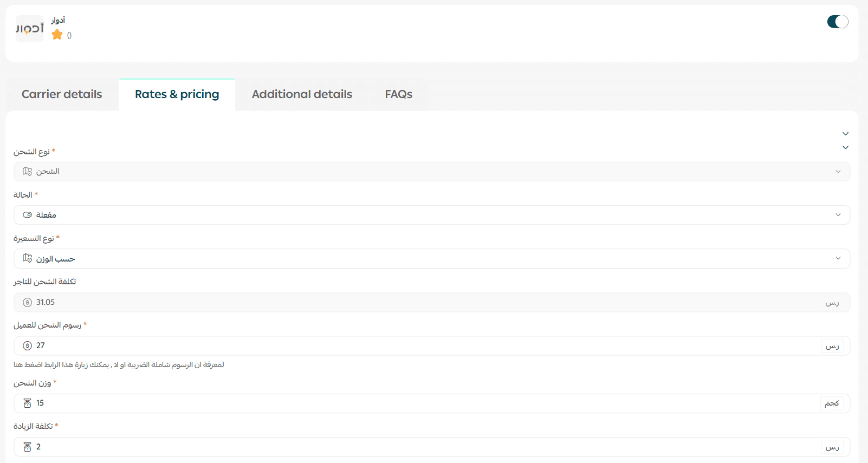
Task: Click the orange star rating icon
Action: (57, 35)
